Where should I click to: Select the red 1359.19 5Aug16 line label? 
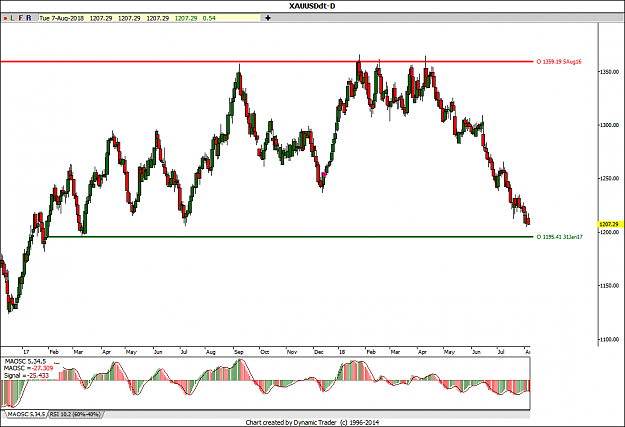point(559,62)
